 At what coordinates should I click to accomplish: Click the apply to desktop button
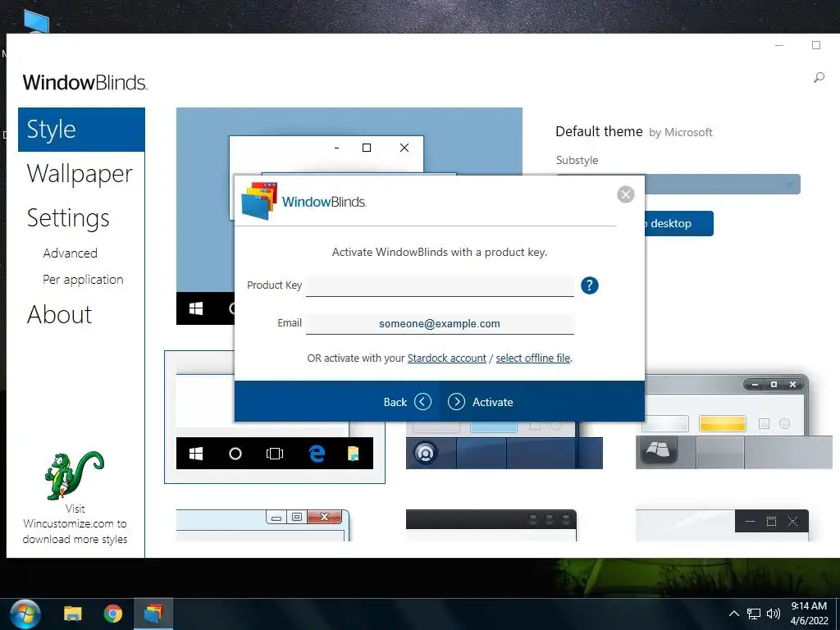[678, 223]
